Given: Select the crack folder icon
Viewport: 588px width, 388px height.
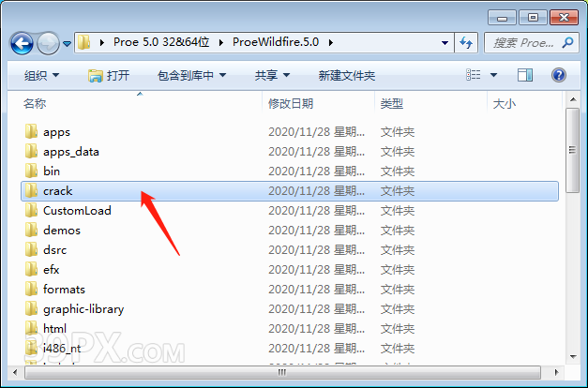Looking at the screenshot, I should coord(32,190).
